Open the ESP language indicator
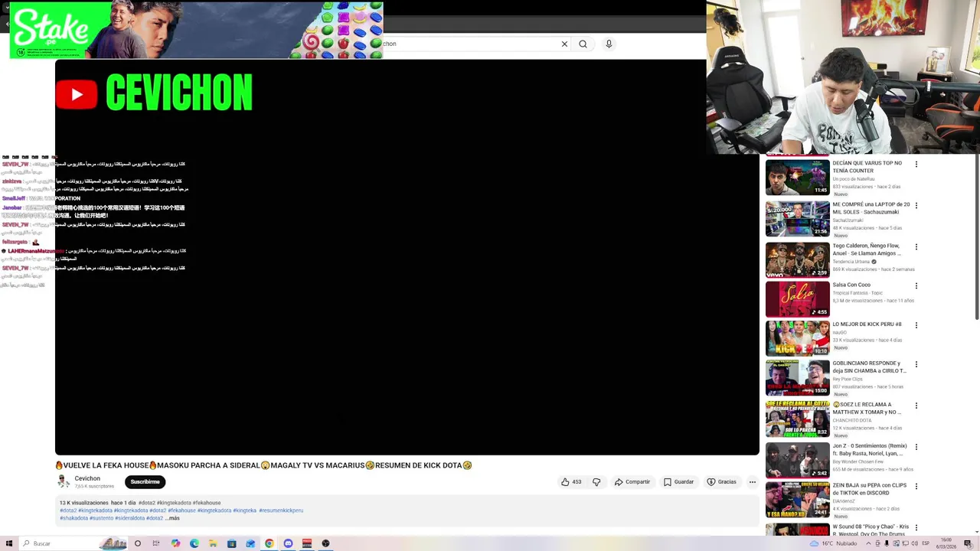This screenshot has width=980, height=551. (x=925, y=543)
